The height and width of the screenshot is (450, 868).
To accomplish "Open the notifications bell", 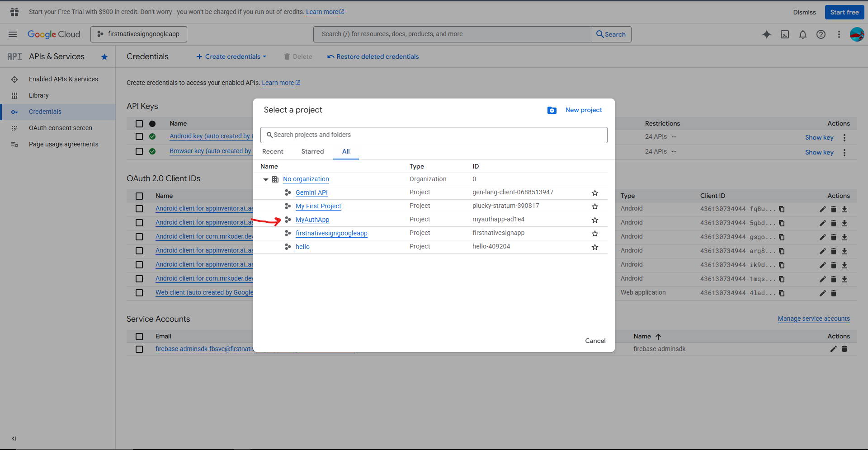I will [803, 34].
